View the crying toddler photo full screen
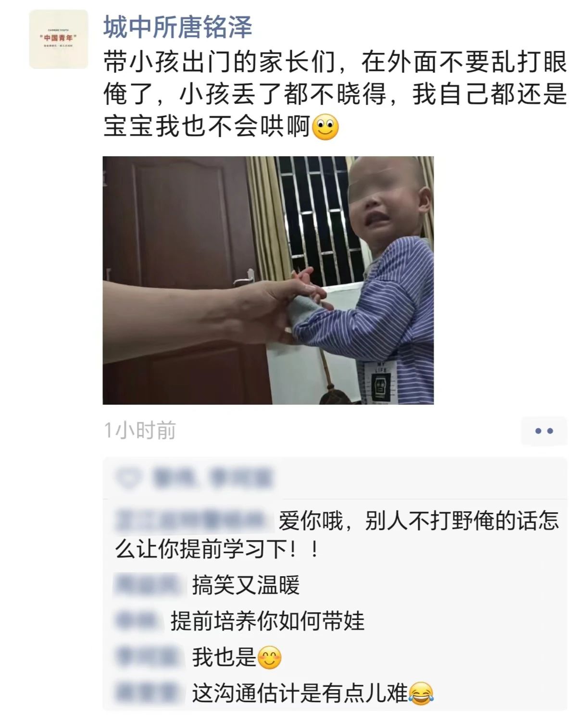Screen dimensions: 588x717 click(x=268, y=280)
